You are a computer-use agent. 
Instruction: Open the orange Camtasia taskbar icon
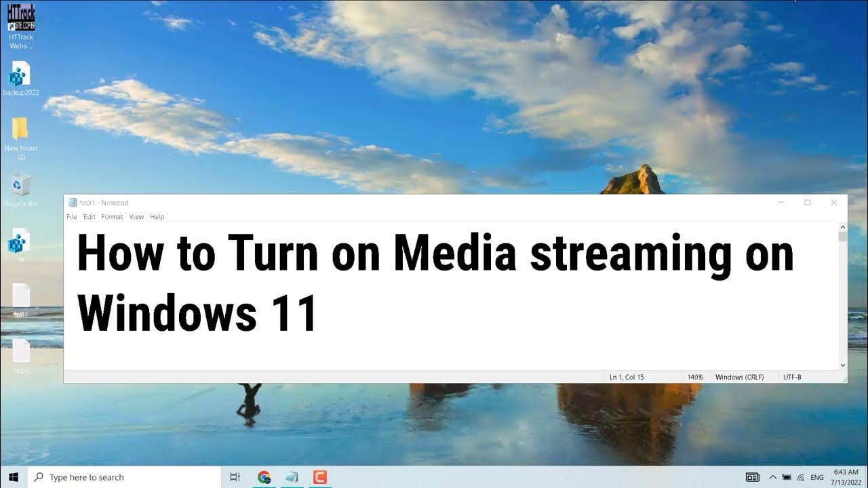point(319,477)
